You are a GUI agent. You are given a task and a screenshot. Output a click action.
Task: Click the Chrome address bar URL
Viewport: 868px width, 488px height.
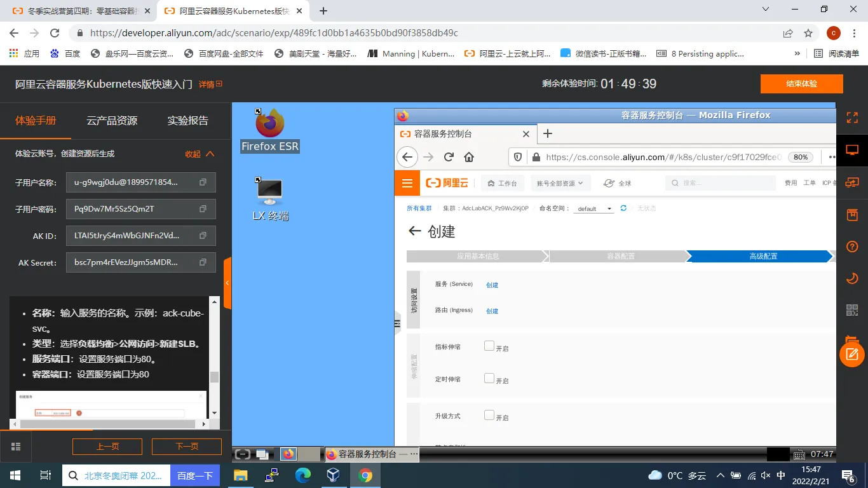coord(274,33)
